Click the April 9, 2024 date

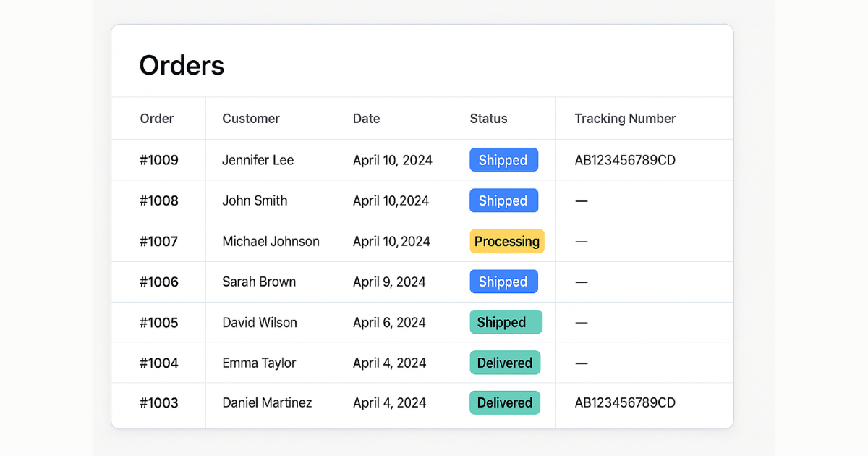click(x=389, y=282)
